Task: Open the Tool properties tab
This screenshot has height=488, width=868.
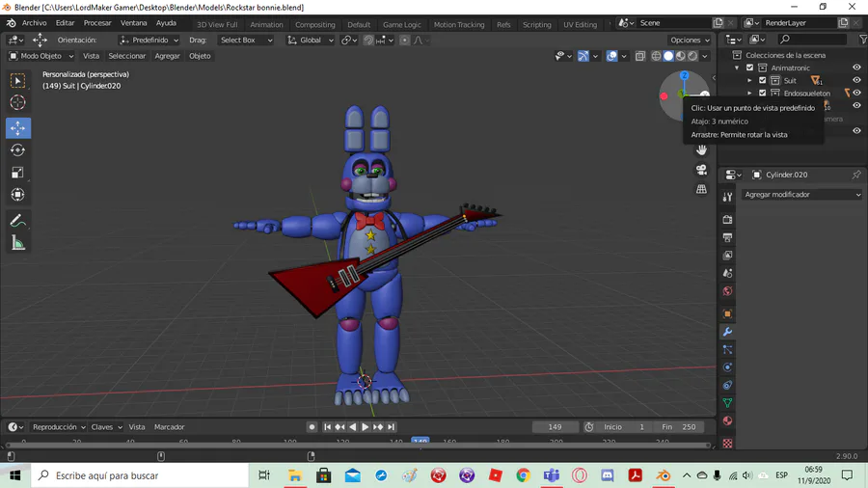Action: (727, 197)
